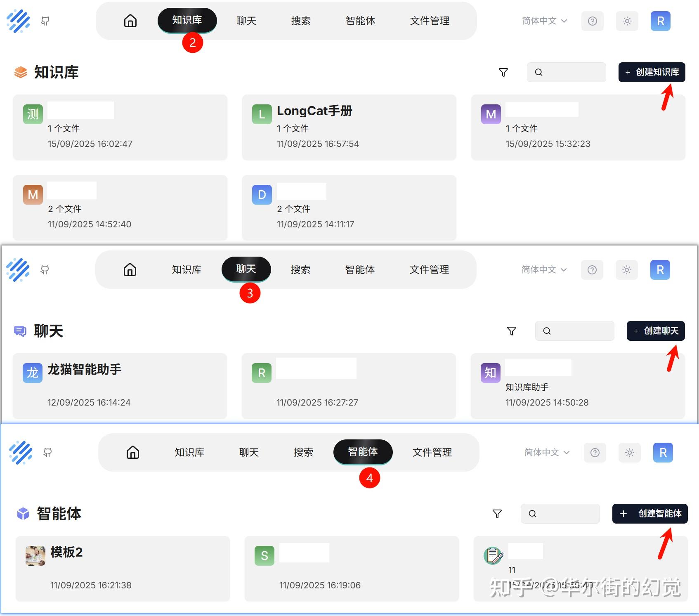Click the 创建聊天 button
The image size is (699, 616).
click(655, 331)
